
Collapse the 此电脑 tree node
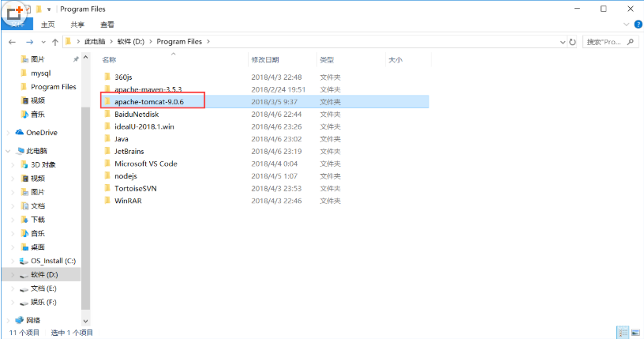coord(8,151)
